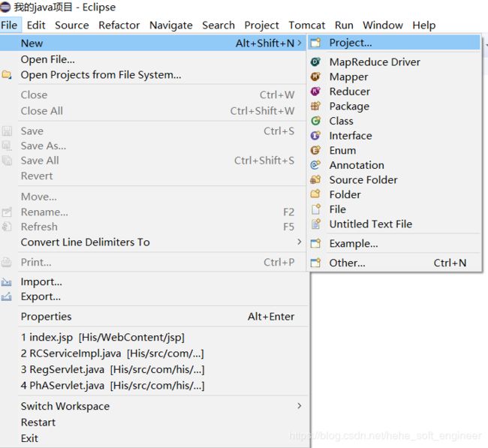This screenshot has height=448, width=488.
Task: Click the Annotation icon
Action: pos(315,165)
